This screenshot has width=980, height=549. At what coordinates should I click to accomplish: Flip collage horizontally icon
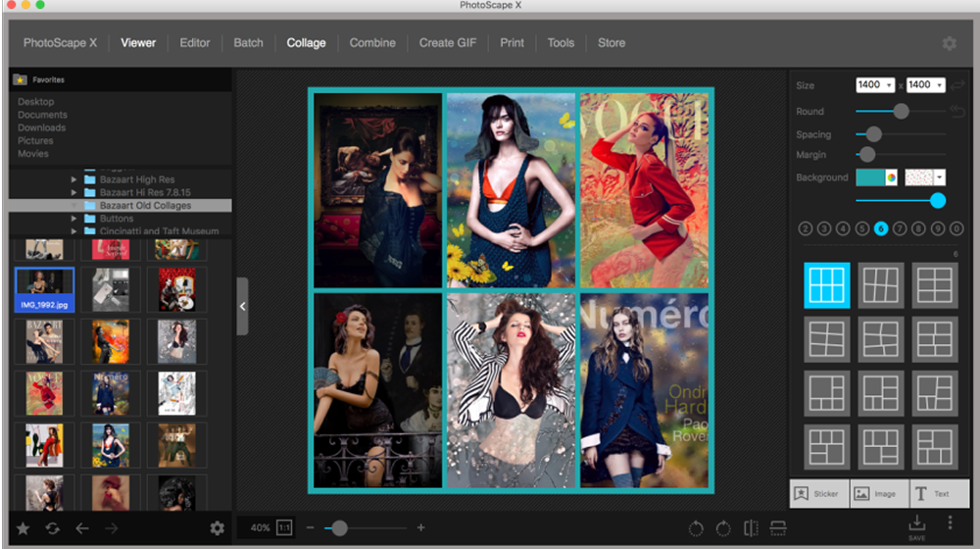[x=752, y=528]
